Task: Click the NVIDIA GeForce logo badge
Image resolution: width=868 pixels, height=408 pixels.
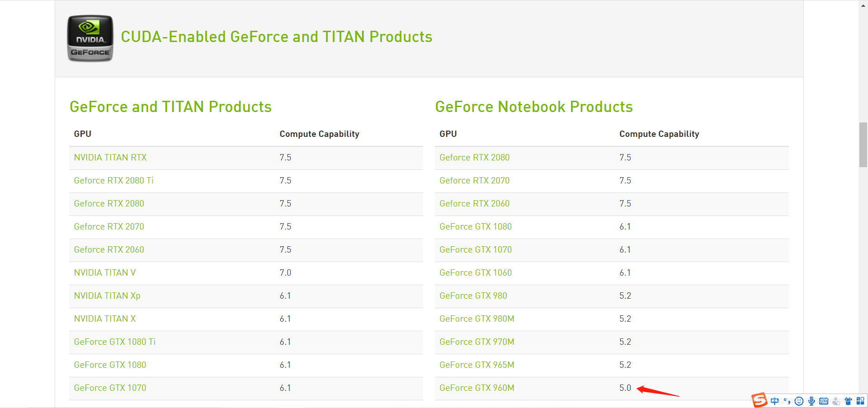Action: pos(90,38)
